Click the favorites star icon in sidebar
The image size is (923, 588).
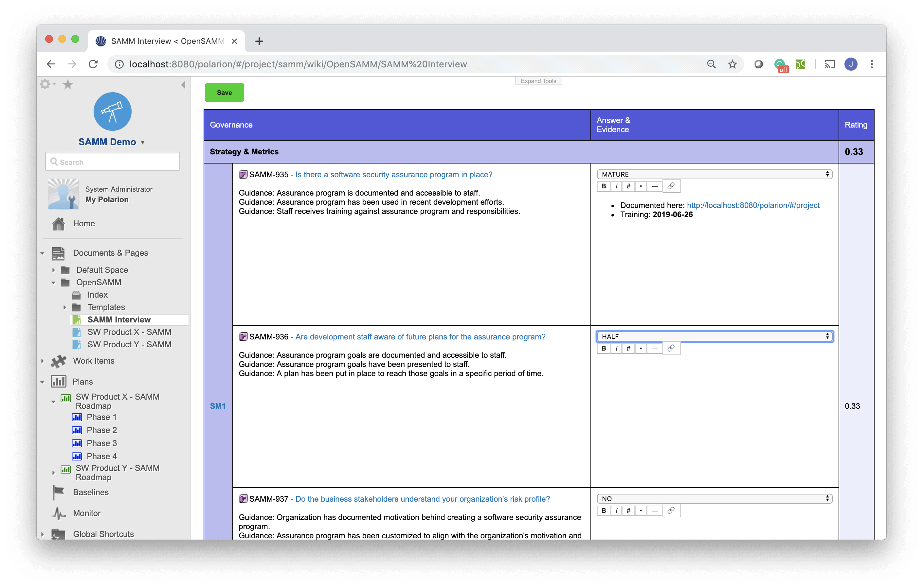(x=68, y=84)
